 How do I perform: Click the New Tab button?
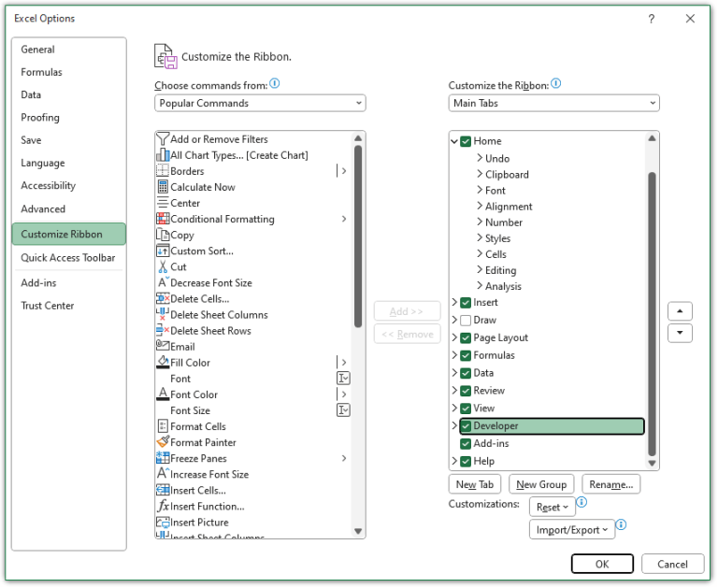pos(474,484)
